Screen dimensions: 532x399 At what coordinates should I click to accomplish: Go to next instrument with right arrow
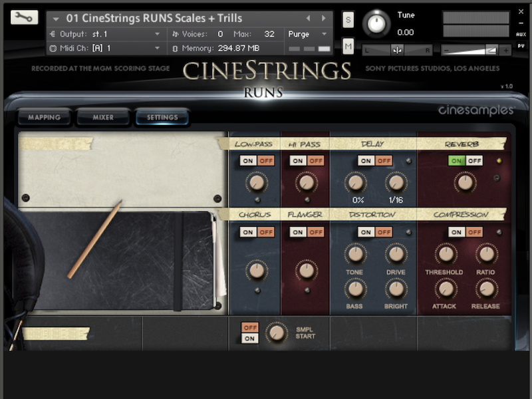tap(324, 19)
